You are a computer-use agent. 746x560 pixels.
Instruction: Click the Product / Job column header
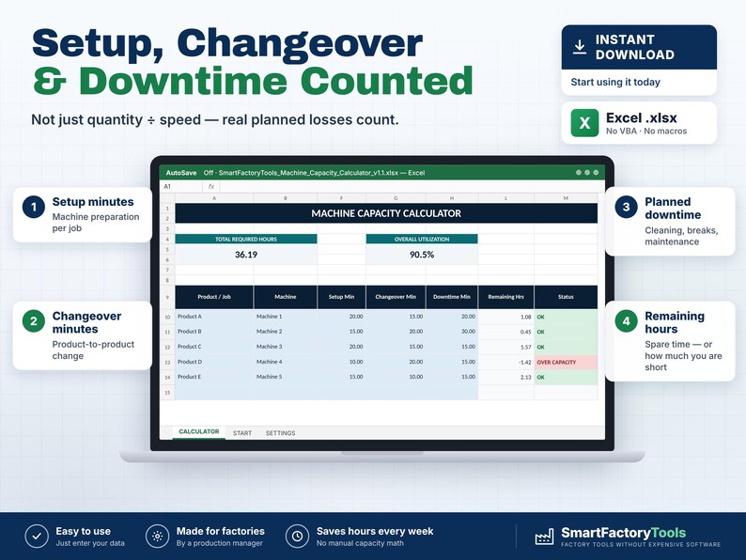pos(214,297)
